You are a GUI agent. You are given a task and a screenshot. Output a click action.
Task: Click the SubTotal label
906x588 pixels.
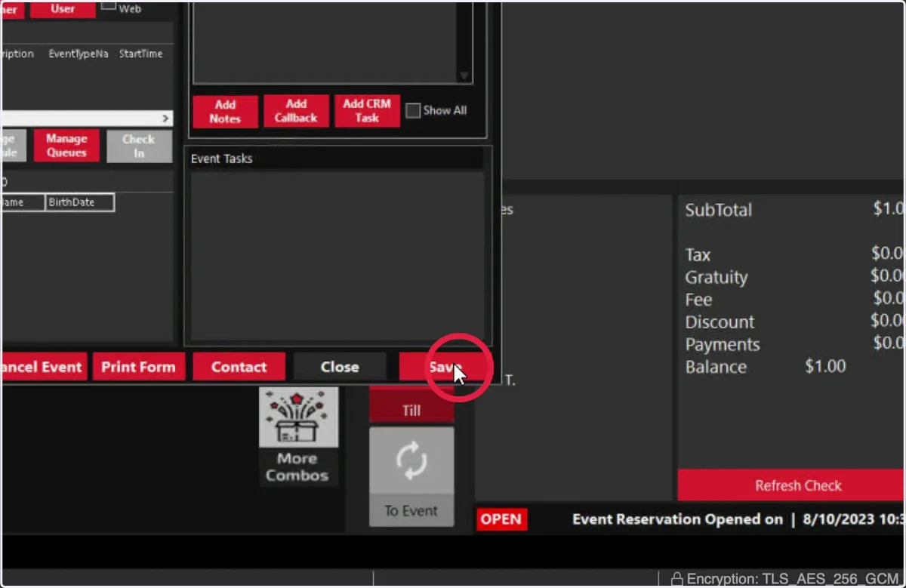coord(718,211)
